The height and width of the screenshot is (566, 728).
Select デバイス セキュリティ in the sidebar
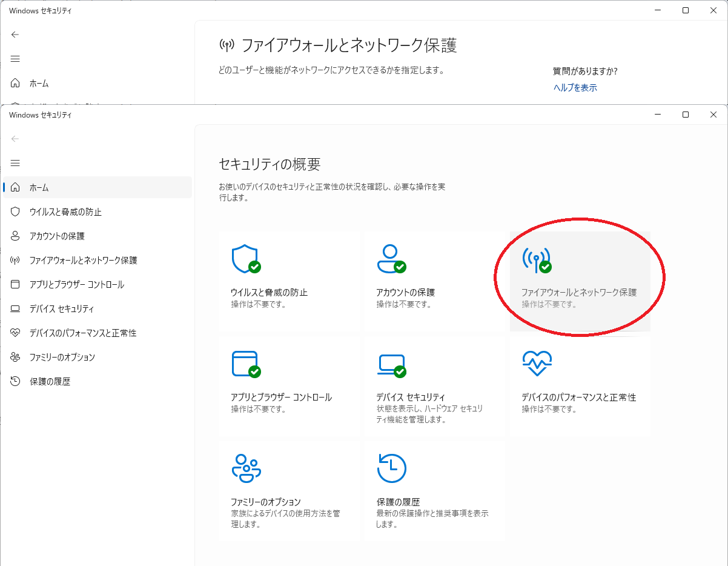98,309
